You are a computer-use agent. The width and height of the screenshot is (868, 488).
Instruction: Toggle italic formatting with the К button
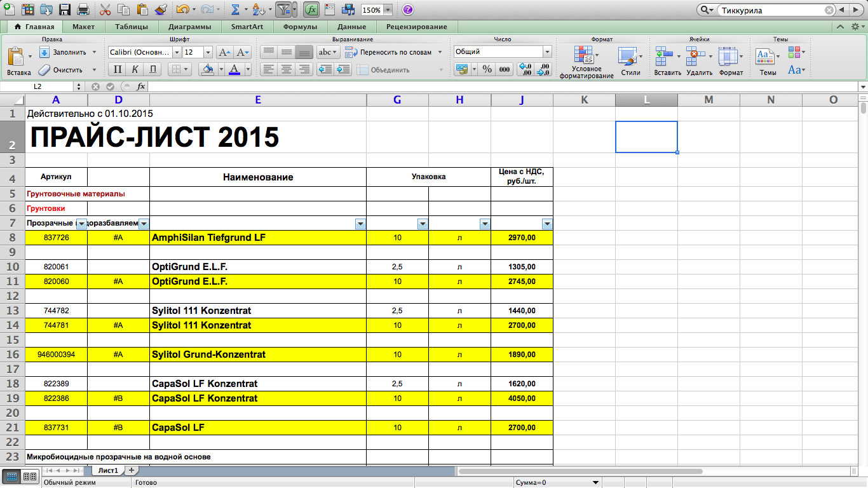tap(135, 69)
